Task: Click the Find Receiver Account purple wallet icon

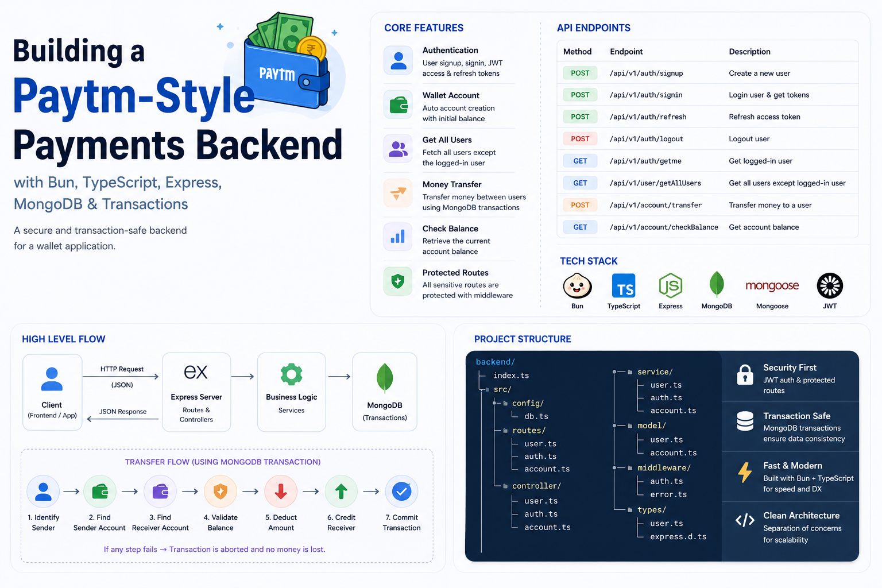Action: [160, 492]
